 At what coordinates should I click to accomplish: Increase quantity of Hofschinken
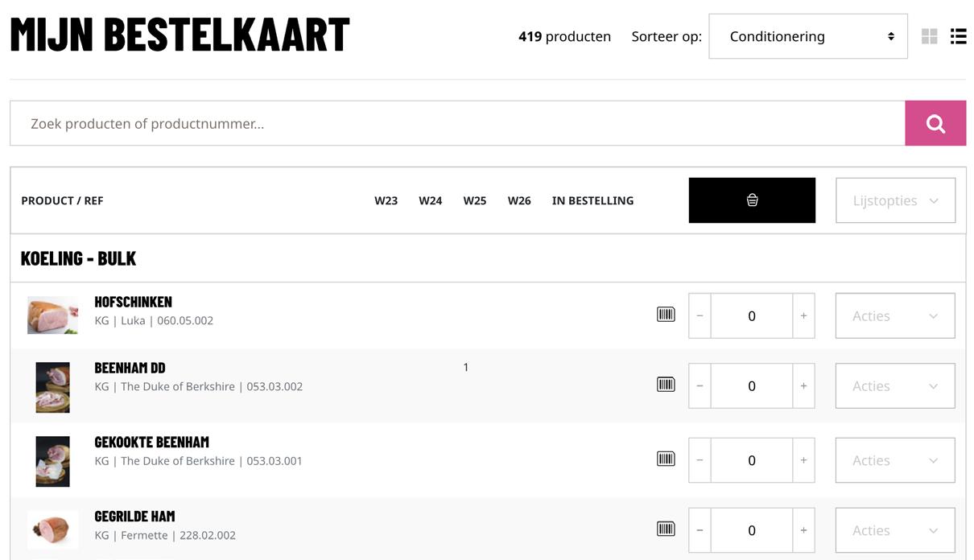803,315
